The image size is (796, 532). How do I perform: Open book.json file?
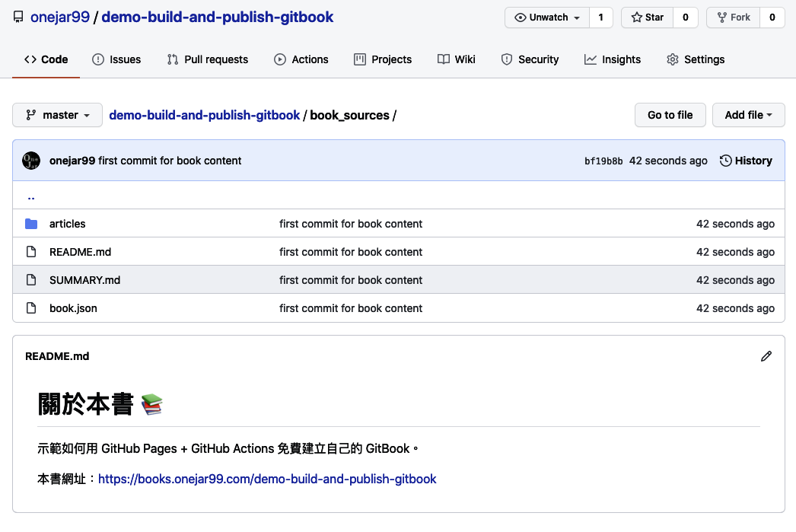pyautogui.click(x=73, y=308)
